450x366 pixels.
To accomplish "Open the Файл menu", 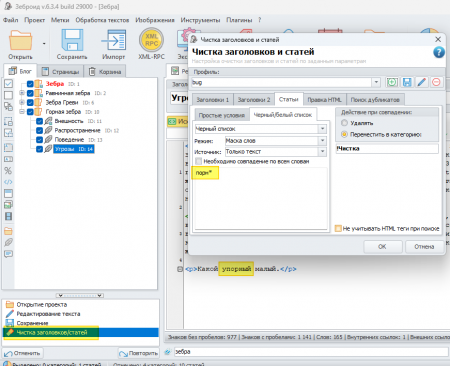I will (x=11, y=20).
